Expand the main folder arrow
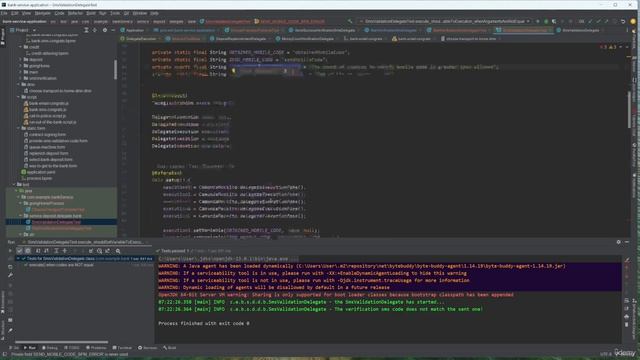The height and width of the screenshot is (360, 640). (x=20, y=72)
